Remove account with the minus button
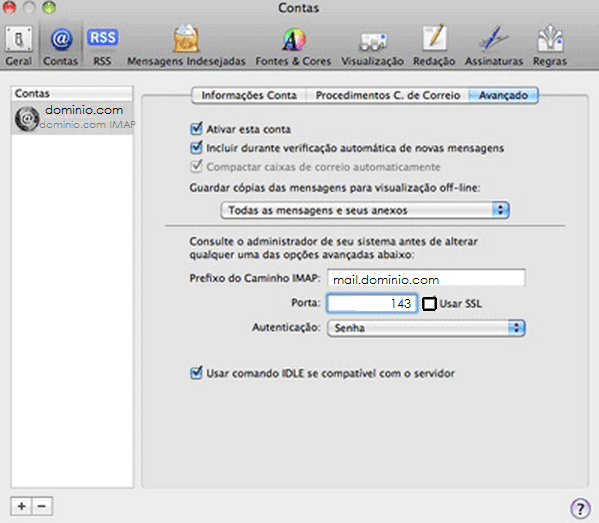599x523 pixels. point(42,507)
